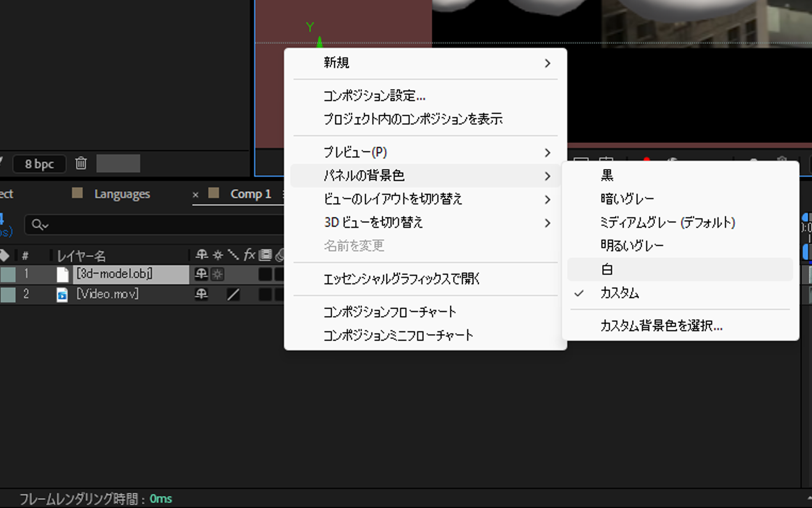Expand the プレビュー(P) submenu arrow

(548, 152)
